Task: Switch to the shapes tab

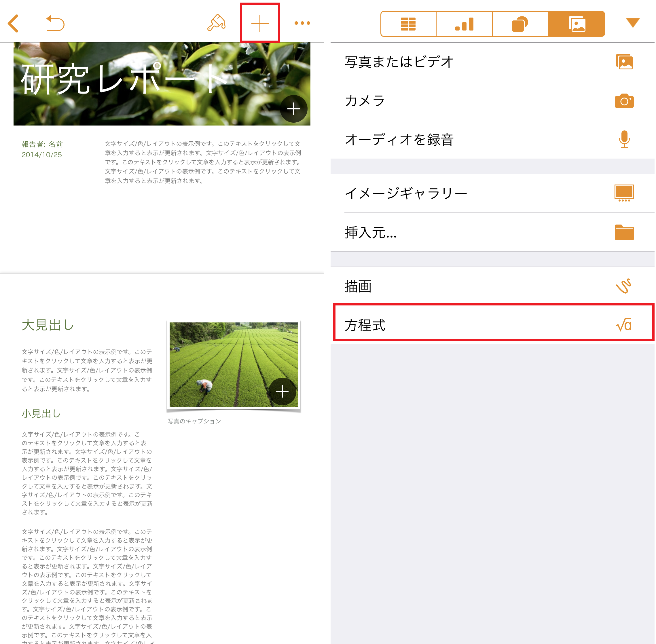Action: (x=520, y=24)
